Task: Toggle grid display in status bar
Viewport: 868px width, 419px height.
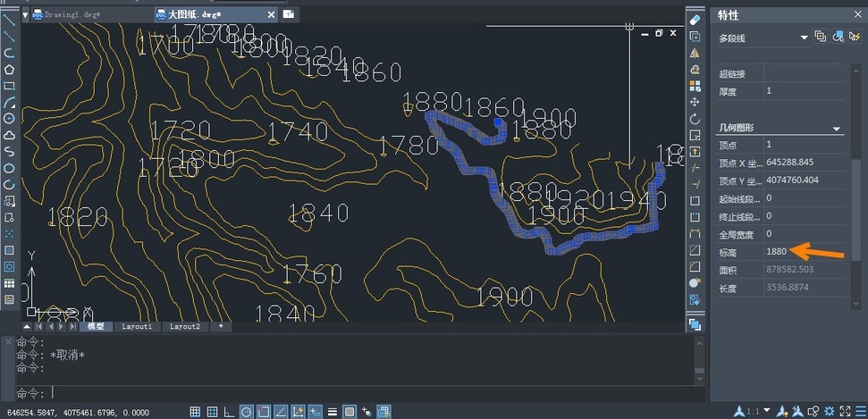Action: tap(212, 411)
